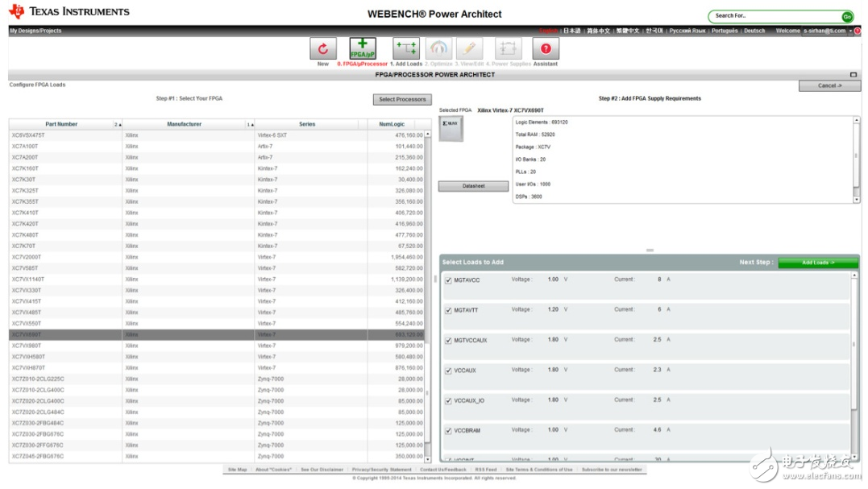
Task: Open the RSS Feed footer link
Action: (x=486, y=470)
